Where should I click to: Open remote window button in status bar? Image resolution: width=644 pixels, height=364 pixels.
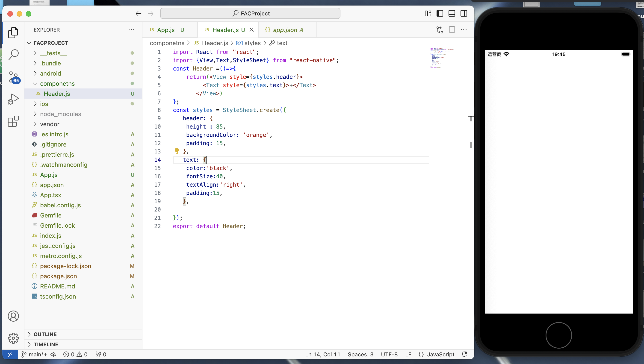tap(10, 354)
